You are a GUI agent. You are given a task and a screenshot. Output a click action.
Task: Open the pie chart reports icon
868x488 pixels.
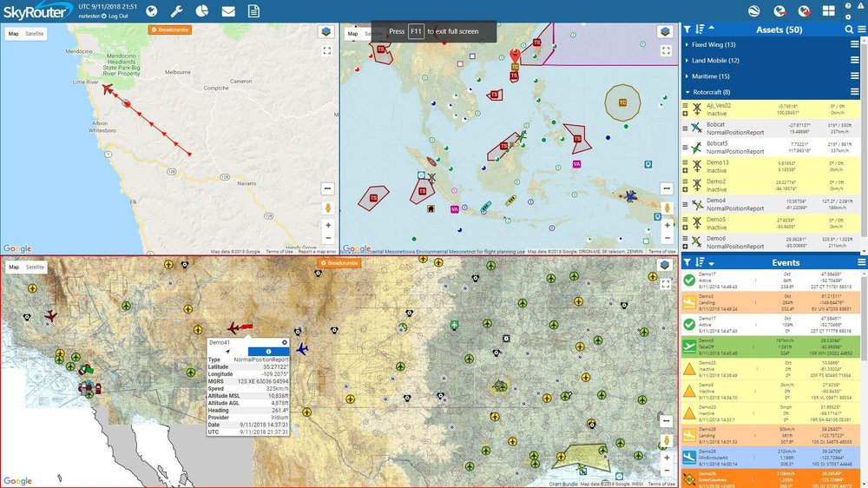(x=202, y=11)
